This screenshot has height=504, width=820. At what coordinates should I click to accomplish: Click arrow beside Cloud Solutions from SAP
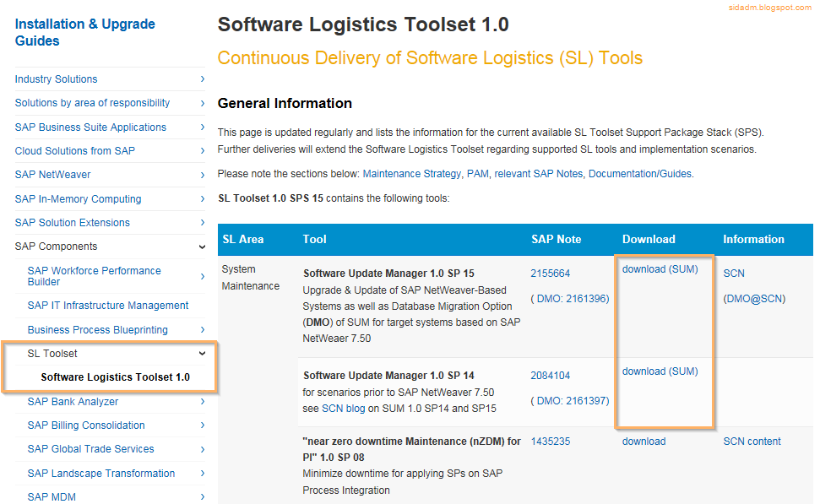click(203, 151)
